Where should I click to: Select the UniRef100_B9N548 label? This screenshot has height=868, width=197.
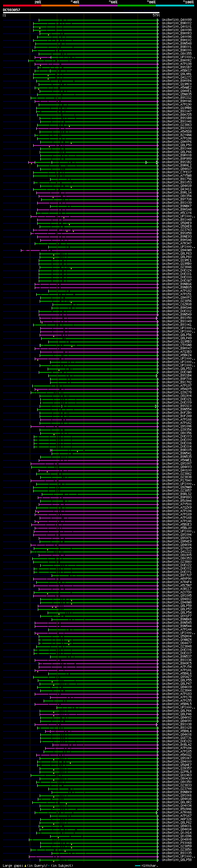pyautogui.click(x=177, y=43)
